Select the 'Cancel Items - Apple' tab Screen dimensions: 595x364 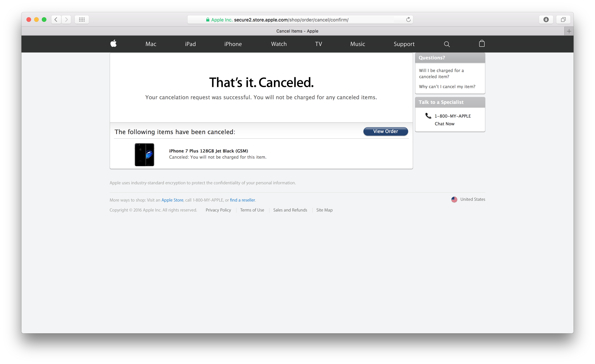point(297,31)
